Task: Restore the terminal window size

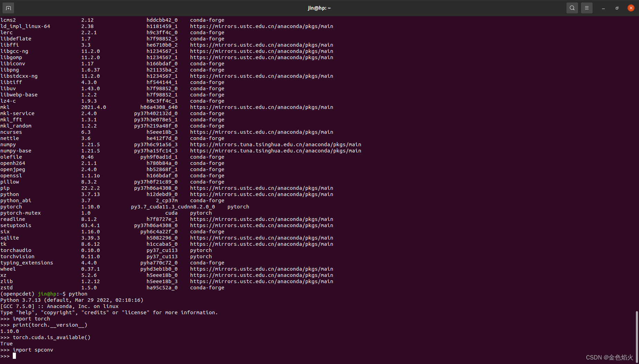Action: (x=617, y=8)
